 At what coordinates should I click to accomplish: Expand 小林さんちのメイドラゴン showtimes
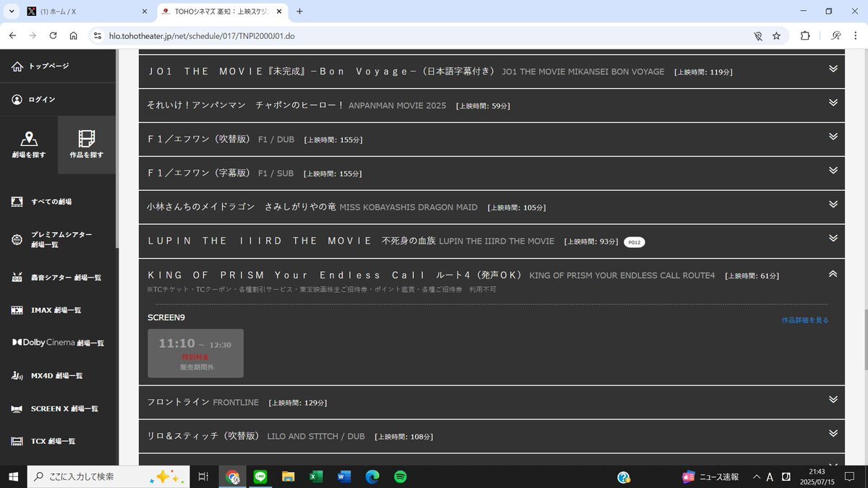(x=833, y=205)
